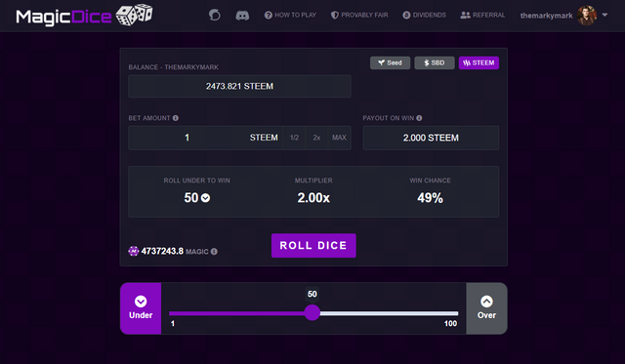Double the bet with 2x button
625x364 pixels.
coord(316,138)
